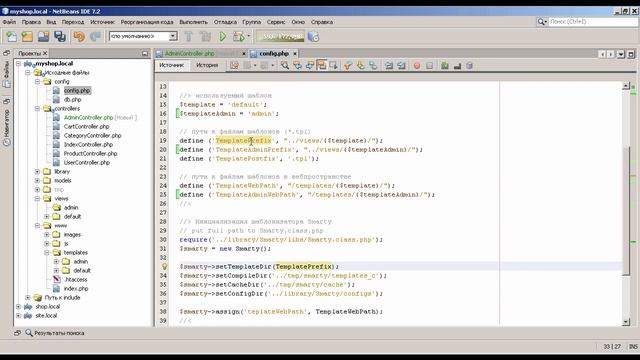640x360 pixels.
Task: Click the profiler icon next to memory bar
Action: coord(313,37)
